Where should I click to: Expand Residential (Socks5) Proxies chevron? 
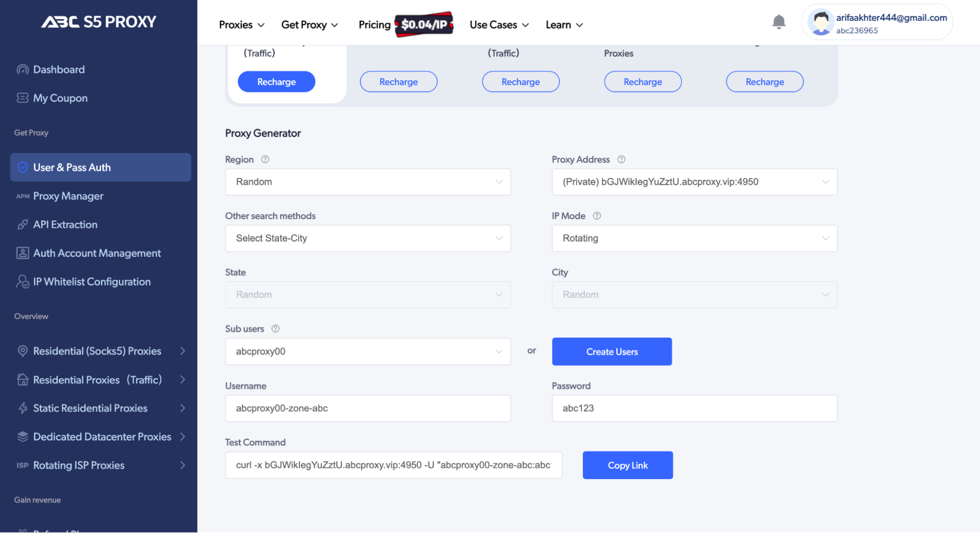182,351
